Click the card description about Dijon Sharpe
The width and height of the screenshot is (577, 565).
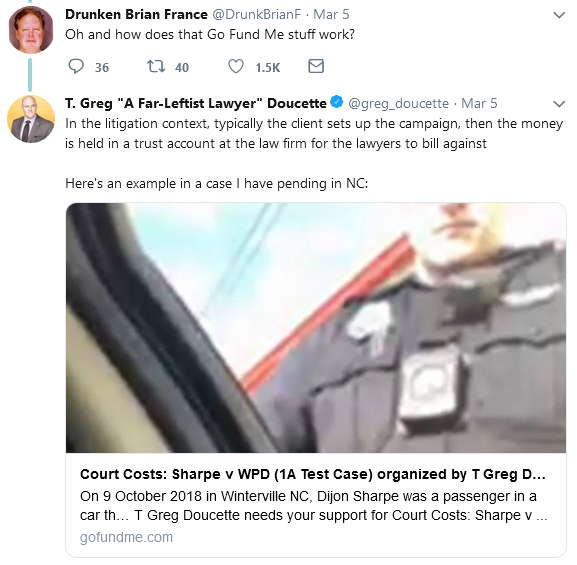pyautogui.click(x=314, y=506)
